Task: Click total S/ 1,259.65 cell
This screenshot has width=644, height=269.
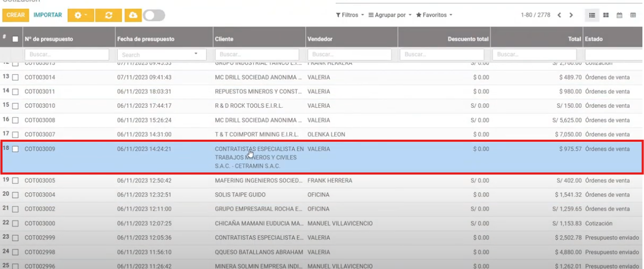Action: [567, 209]
